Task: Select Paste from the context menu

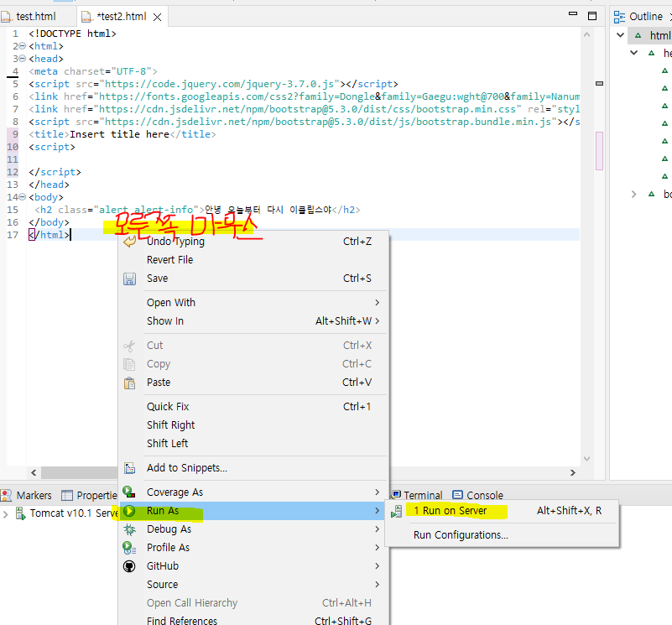Action: (x=253, y=383)
